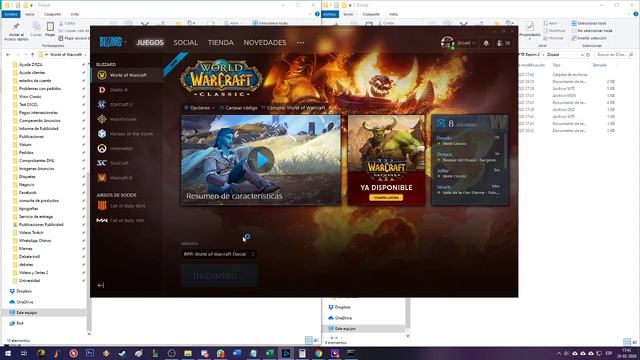This screenshot has height=360, width=640.
Task: Go back in the left Explorer window
Action: click(8, 54)
